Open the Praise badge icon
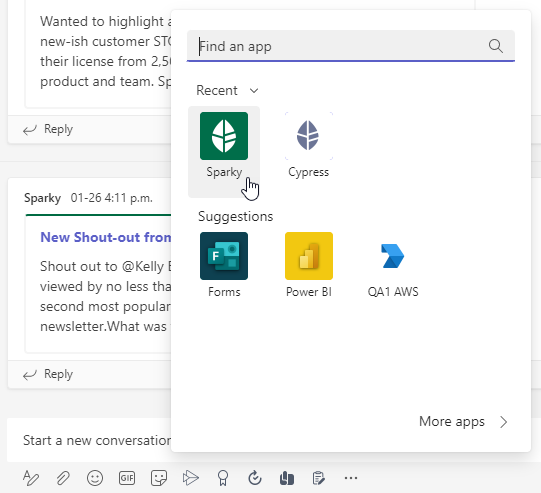This screenshot has width=541, height=493. pos(223,478)
